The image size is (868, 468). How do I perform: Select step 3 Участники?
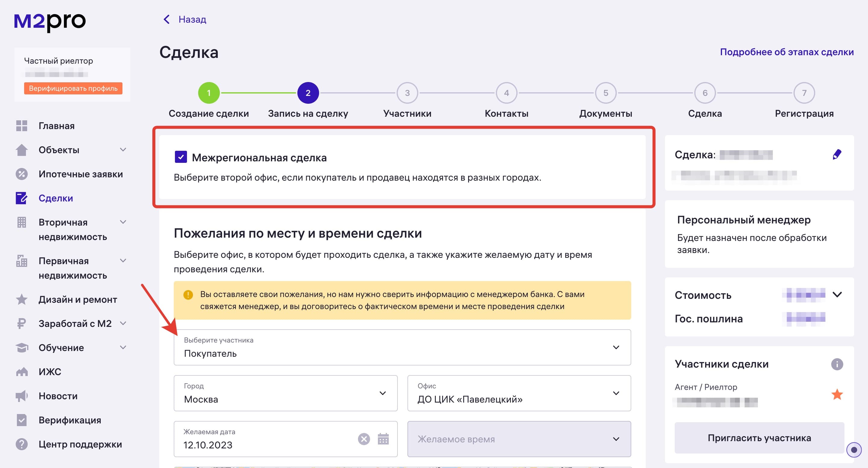pos(407,93)
